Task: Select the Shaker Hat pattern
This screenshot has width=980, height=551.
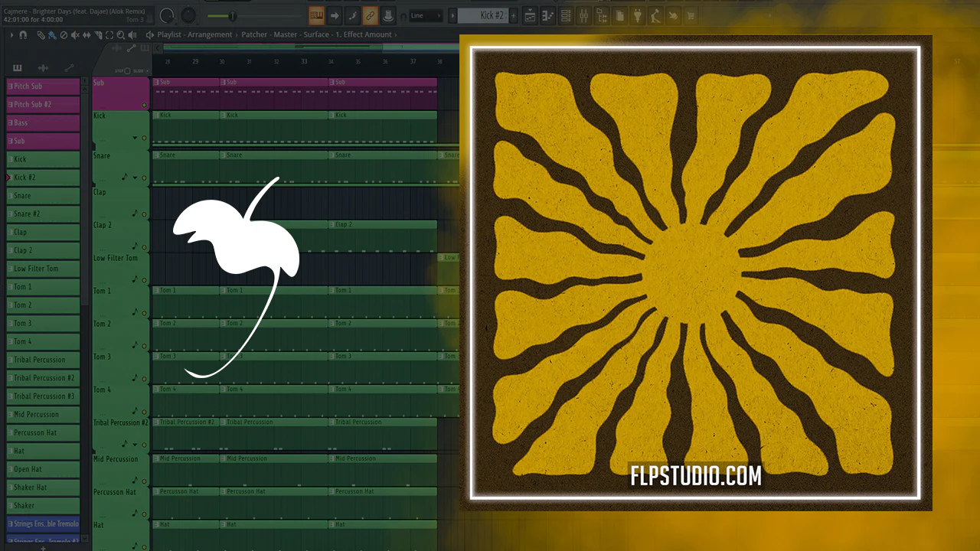Action: [x=43, y=487]
